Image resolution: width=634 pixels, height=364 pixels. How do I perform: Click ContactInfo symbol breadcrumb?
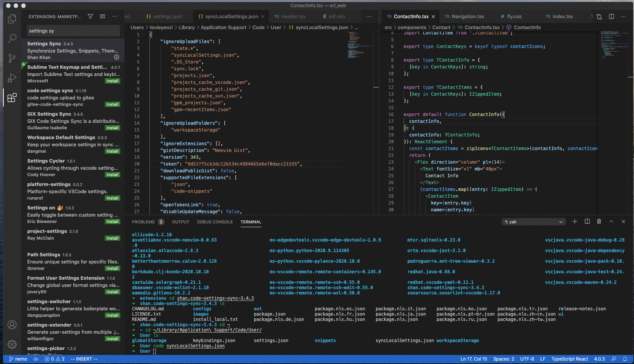pyautogui.click(x=524, y=28)
